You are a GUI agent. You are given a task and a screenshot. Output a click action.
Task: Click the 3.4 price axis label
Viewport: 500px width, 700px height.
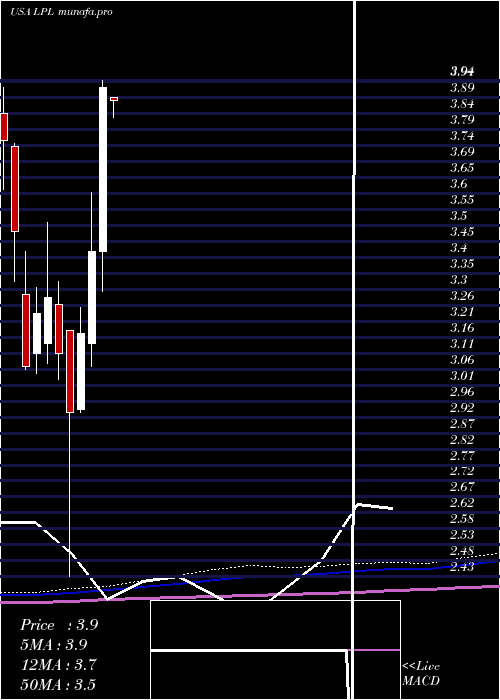458,248
